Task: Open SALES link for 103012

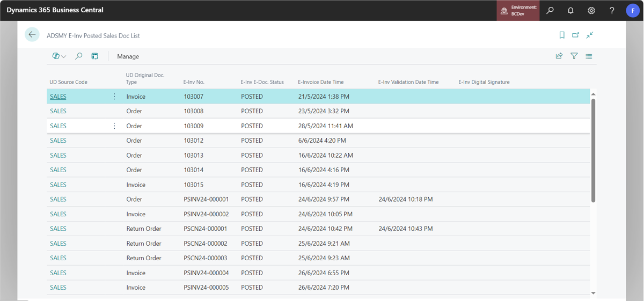Action: click(58, 141)
